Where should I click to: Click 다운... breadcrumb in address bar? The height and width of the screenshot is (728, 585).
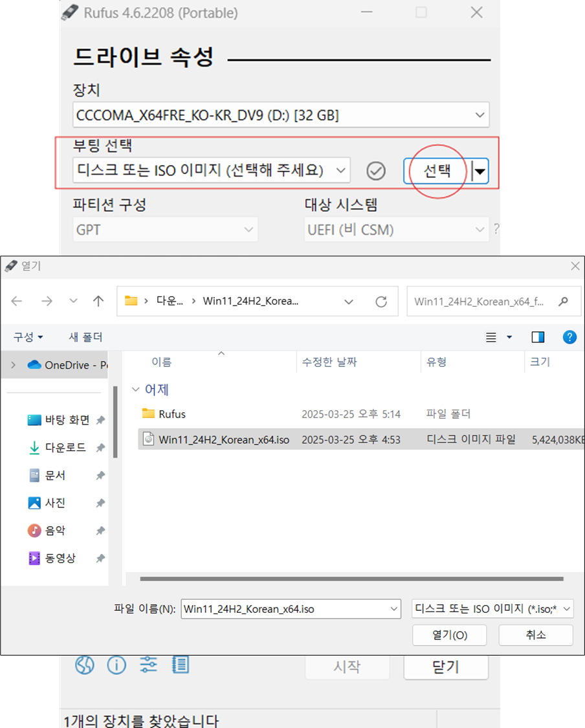(x=170, y=301)
